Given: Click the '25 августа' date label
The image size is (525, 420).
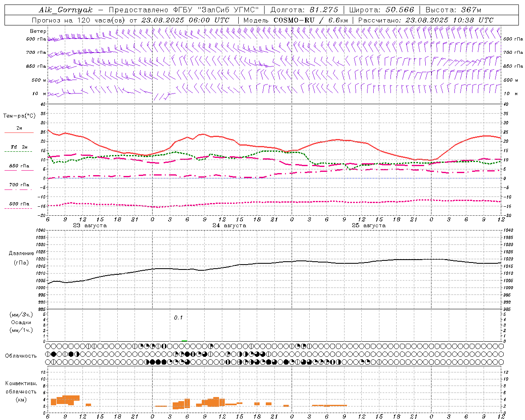Looking at the screenshot, I should pos(369,226).
